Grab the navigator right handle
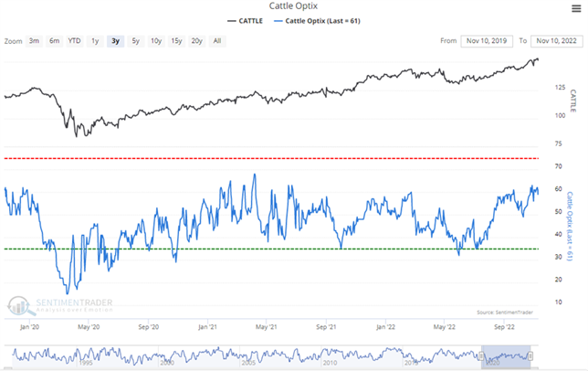588x371 pixels. pyautogui.click(x=530, y=355)
